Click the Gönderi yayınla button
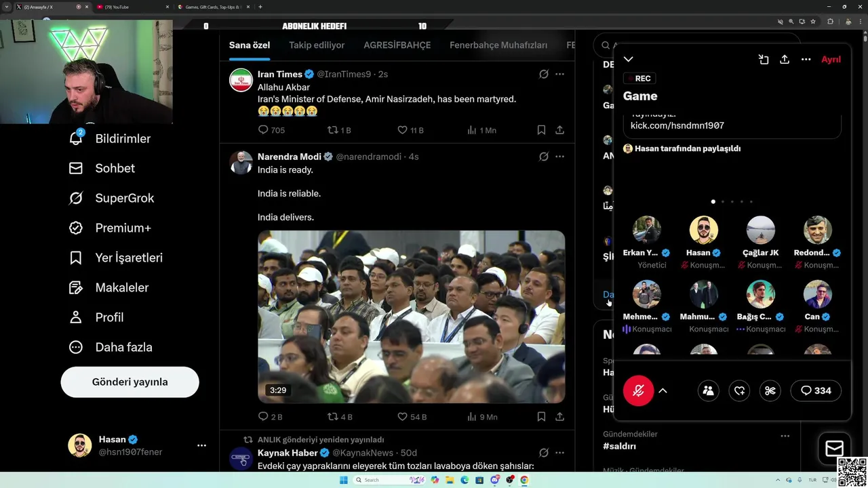Image resolution: width=868 pixels, height=488 pixels. click(x=130, y=382)
